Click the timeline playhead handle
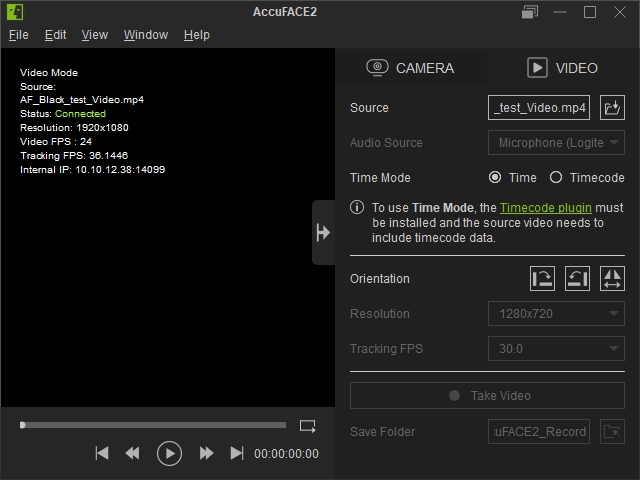Image resolution: width=640 pixels, height=480 pixels. (22, 425)
